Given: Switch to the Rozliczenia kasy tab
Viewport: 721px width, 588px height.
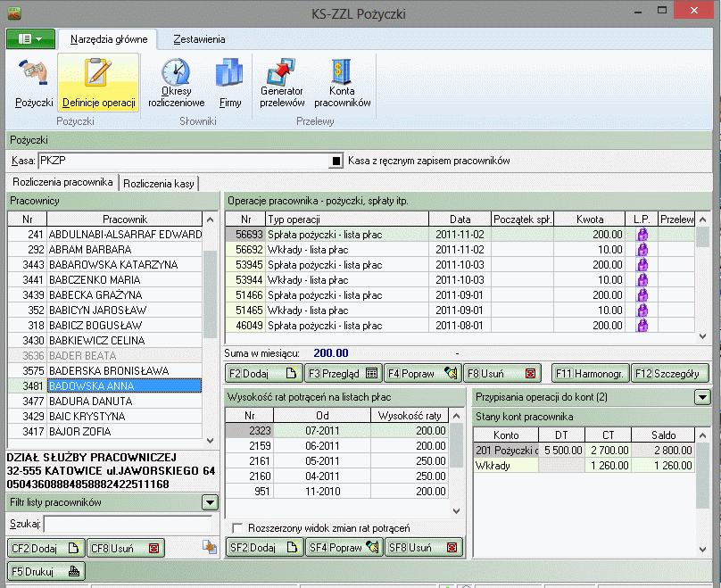Looking at the screenshot, I should pos(159,184).
